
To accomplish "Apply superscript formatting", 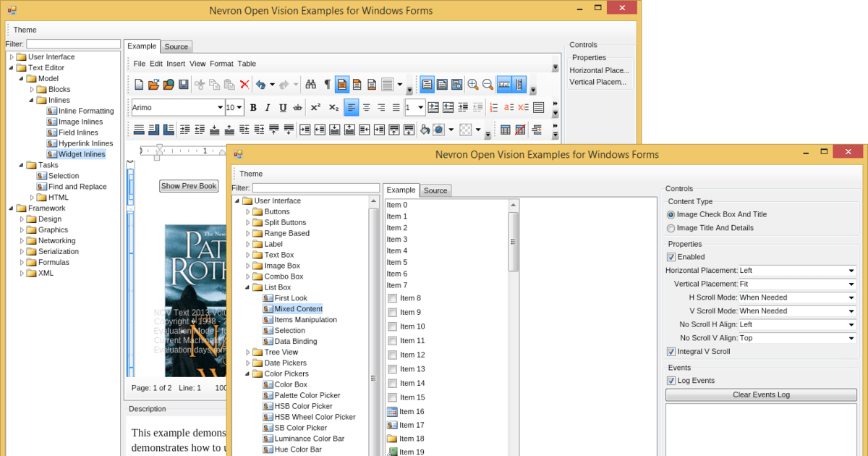I will (x=315, y=108).
